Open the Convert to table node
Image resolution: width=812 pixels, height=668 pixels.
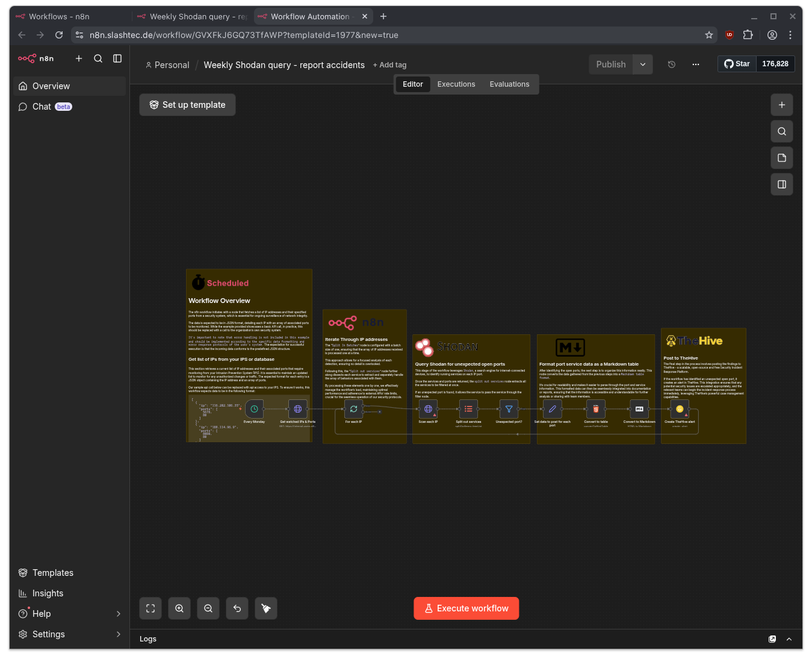click(x=595, y=409)
